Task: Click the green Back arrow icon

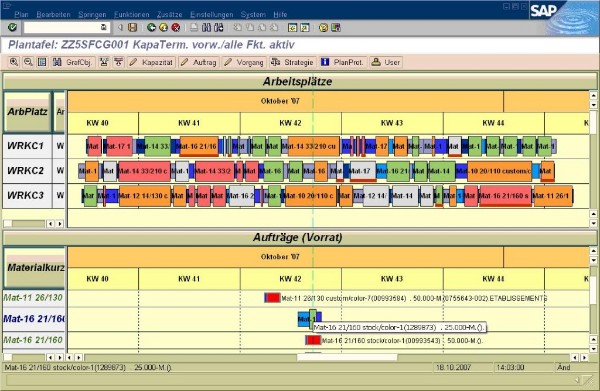Action: [152, 28]
